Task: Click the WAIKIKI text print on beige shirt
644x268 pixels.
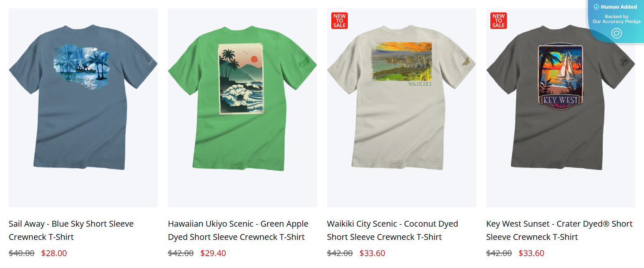Action: click(420, 84)
